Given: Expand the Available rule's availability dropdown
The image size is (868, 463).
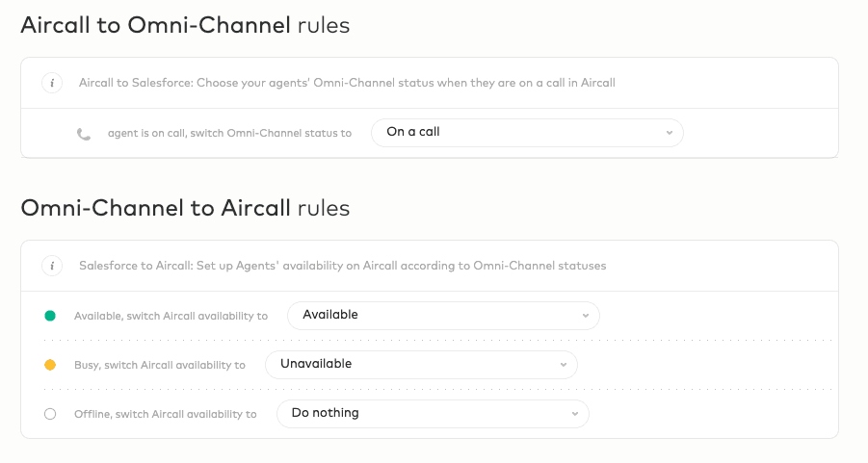Looking at the screenshot, I should (x=442, y=315).
